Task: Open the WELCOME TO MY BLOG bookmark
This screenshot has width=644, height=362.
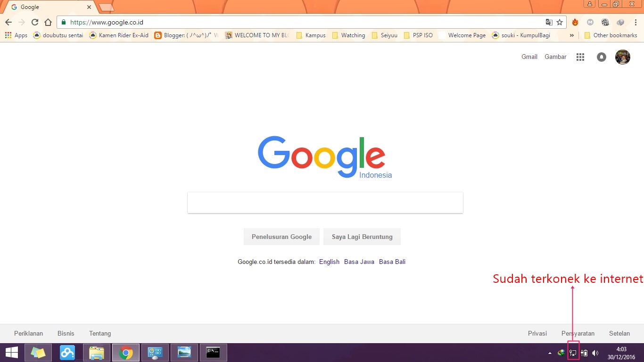Action: pos(257,35)
